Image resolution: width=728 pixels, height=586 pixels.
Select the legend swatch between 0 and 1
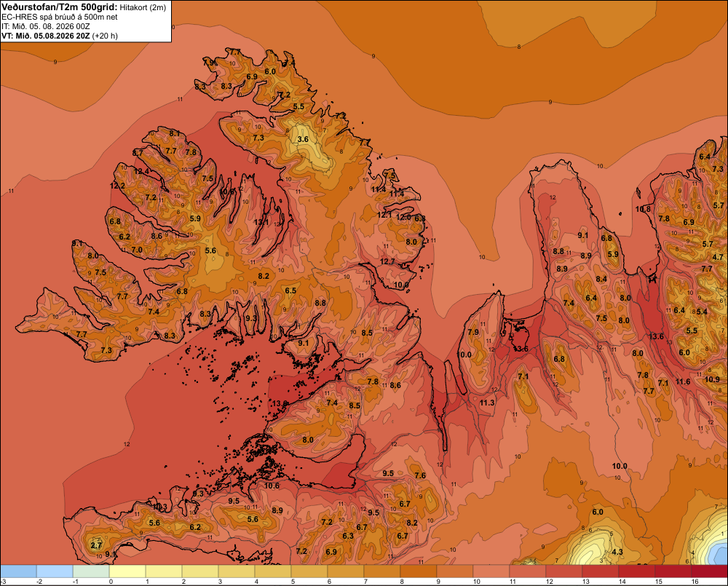[x=127, y=571]
